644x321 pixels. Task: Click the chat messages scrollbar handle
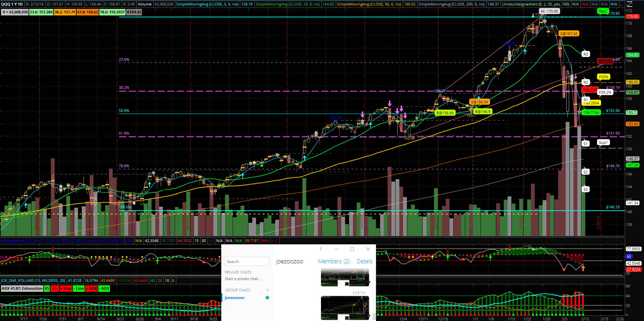374,316
